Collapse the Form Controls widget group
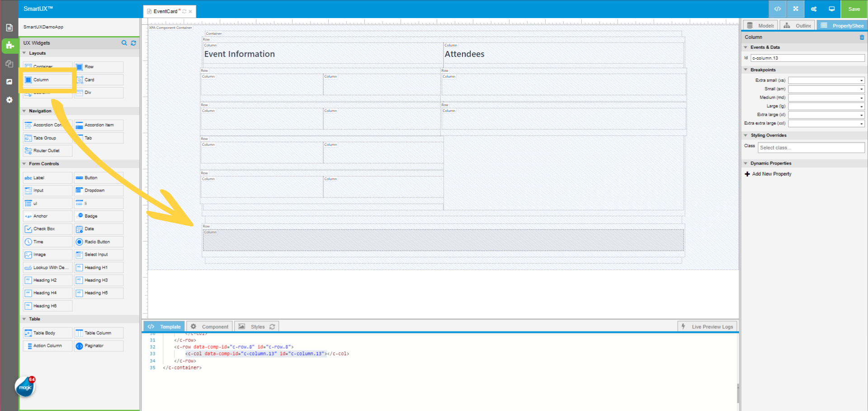868x411 pixels. [24, 164]
